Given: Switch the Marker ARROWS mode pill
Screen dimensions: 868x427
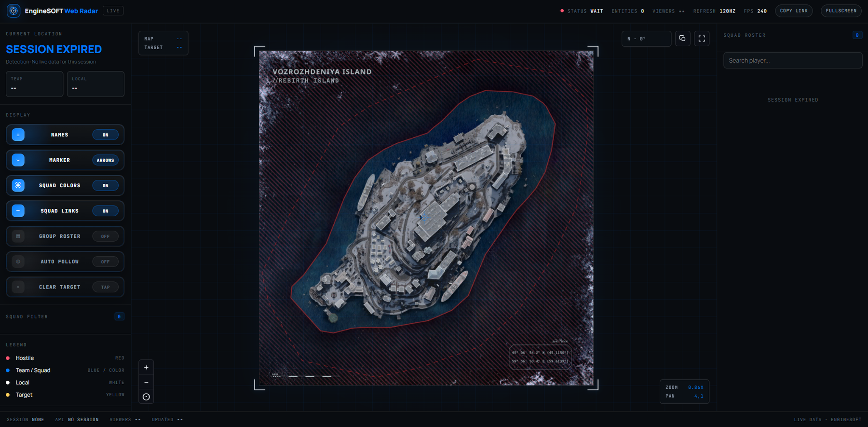Looking at the screenshot, I should click(x=105, y=160).
